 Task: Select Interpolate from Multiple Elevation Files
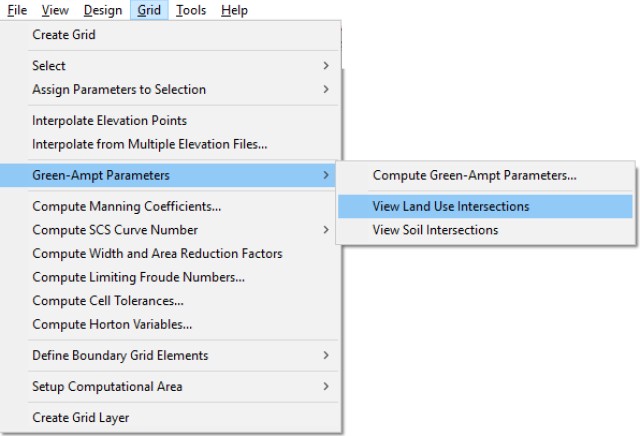[149, 145]
